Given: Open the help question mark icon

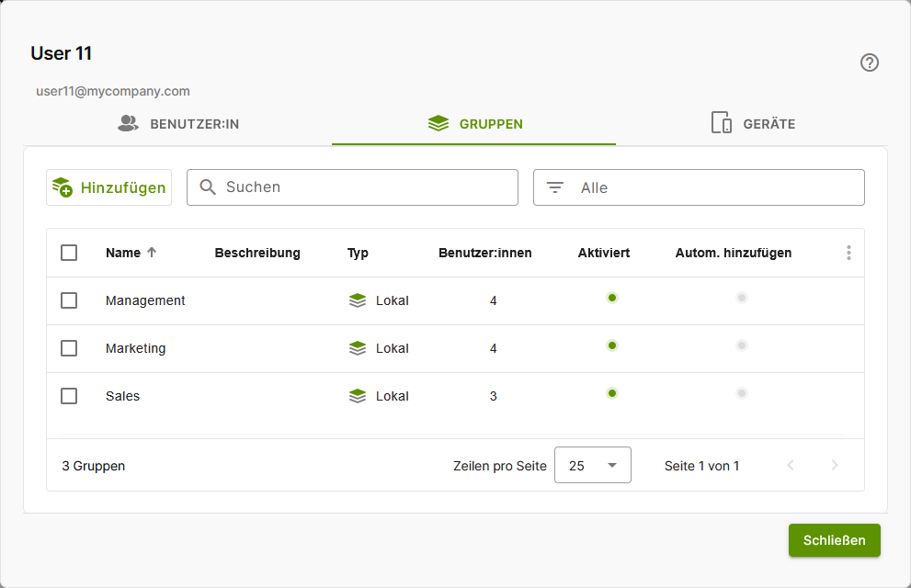Looking at the screenshot, I should point(869,62).
